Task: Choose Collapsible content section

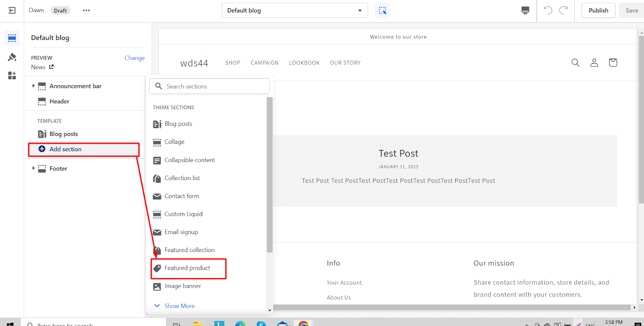Action: tap(190, 160)
